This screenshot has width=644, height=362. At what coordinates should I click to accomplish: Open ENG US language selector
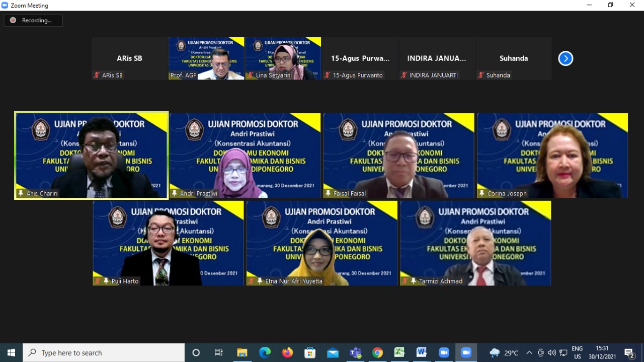coord(577,352)
